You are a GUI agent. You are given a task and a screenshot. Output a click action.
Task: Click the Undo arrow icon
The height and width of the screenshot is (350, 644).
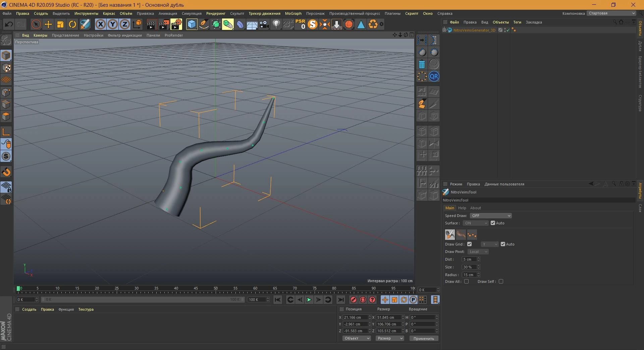[x=9, y=24]
